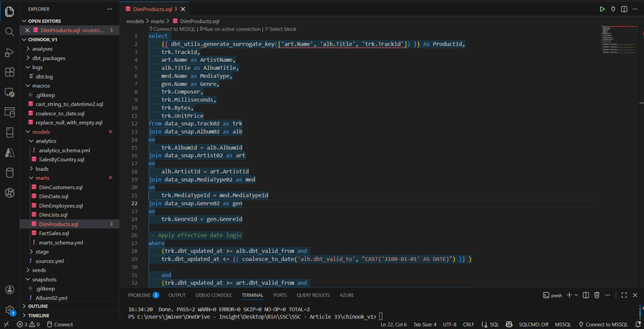The height and width of the screenshot is (329, 644).
Task: Switch to the QUERY RESULTS tab
Action: 313,295
